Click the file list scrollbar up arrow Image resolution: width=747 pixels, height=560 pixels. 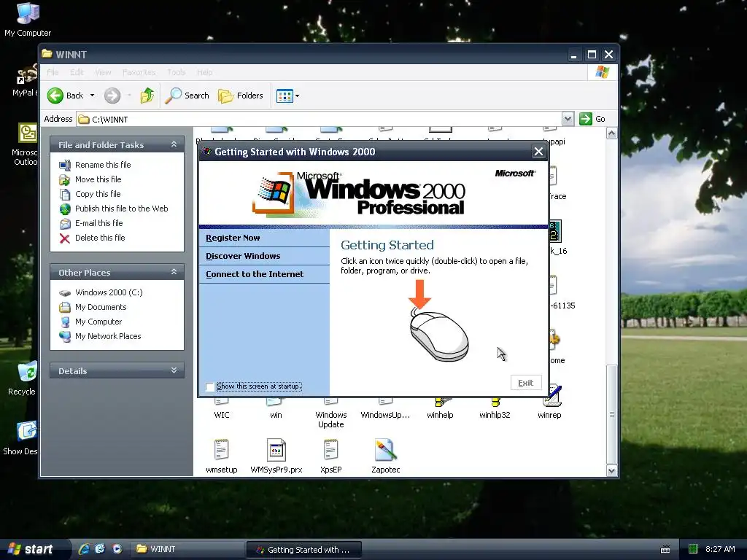pyautogui.click(x=612, y=133)
